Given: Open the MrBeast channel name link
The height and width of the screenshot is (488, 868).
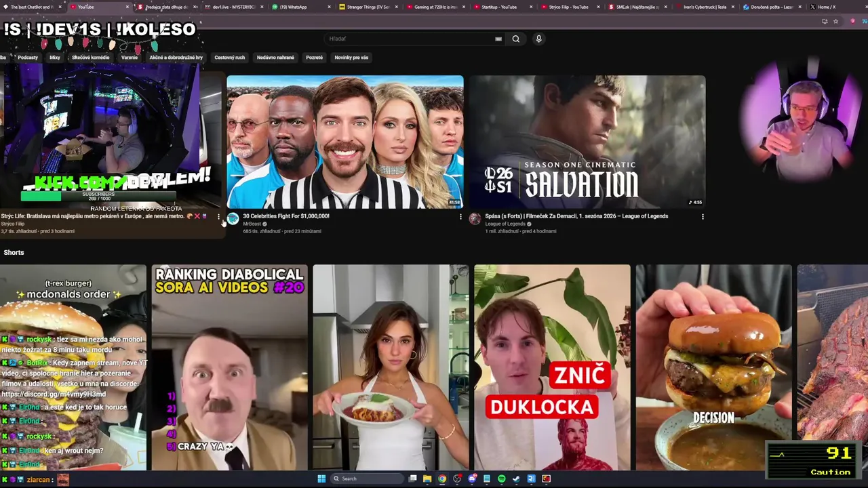Looking at the screenshot, I should pyautogui.click(x=252, y=224).
